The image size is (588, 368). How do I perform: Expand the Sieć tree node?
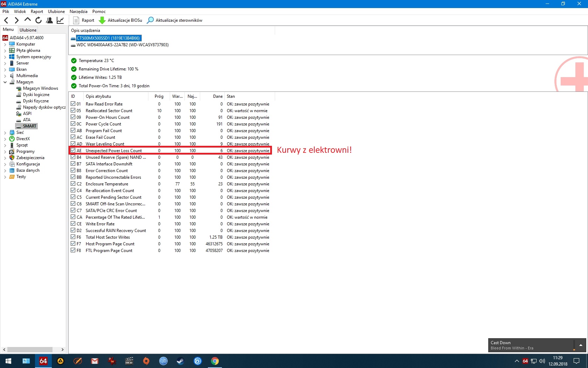coord(5,132)
